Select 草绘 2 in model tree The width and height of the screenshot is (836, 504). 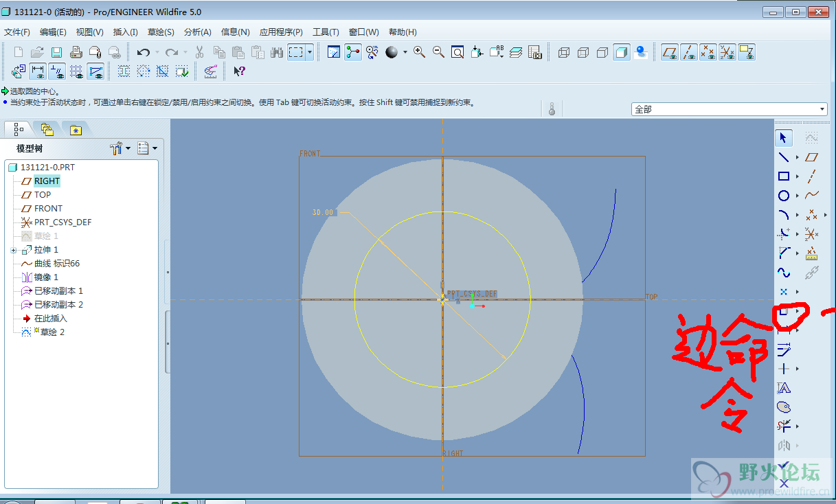coord(52,332)
